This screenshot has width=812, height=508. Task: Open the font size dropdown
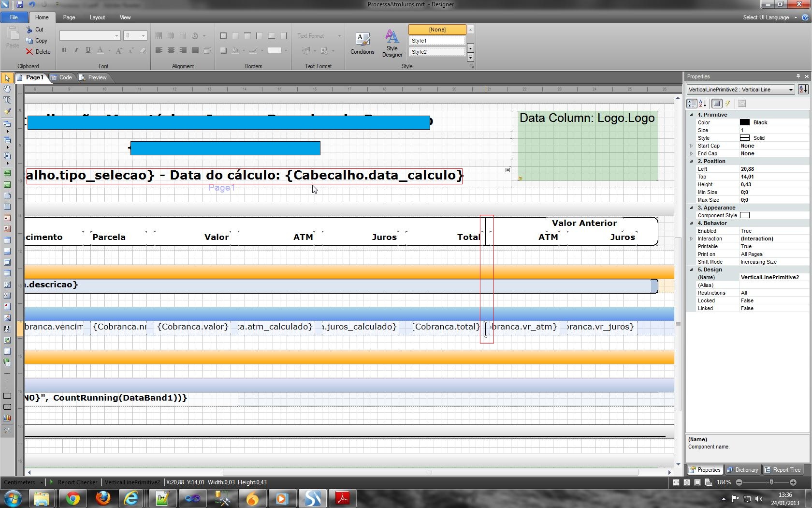pos(143,36)
